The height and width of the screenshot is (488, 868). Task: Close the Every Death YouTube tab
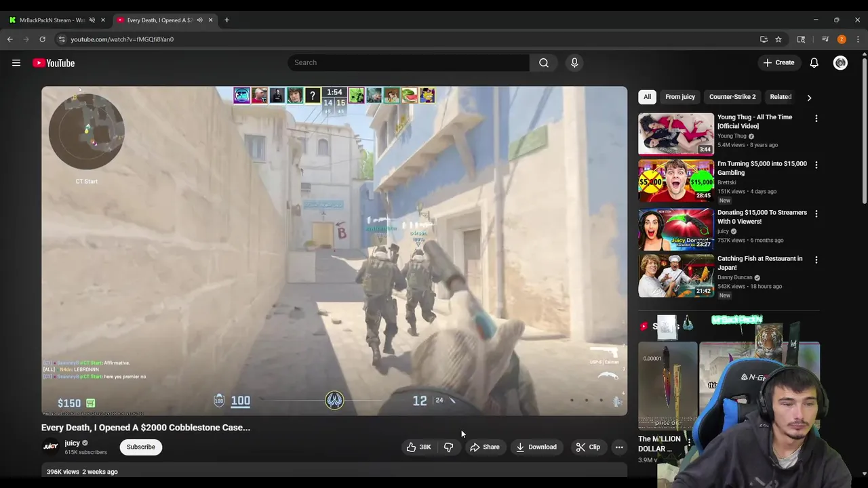click(210, 20)
